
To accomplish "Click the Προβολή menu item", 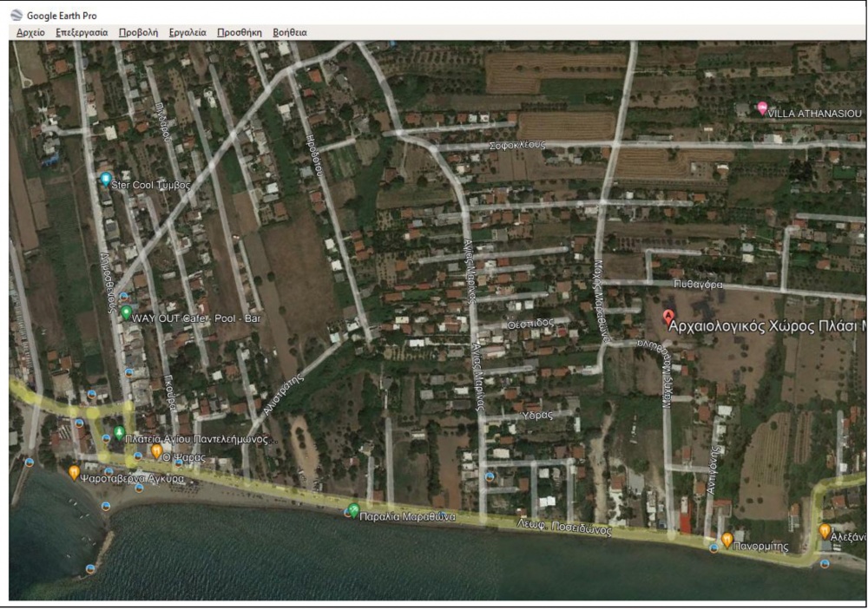I will 138,32.
